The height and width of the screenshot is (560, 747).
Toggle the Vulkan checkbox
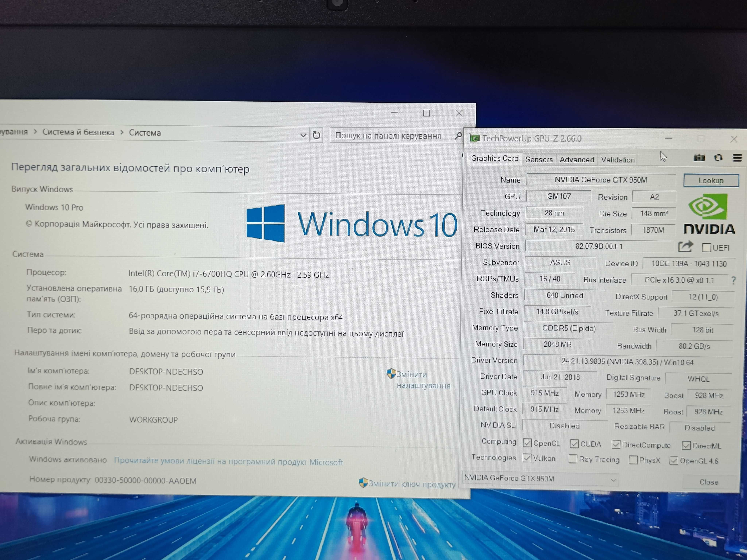527,458
